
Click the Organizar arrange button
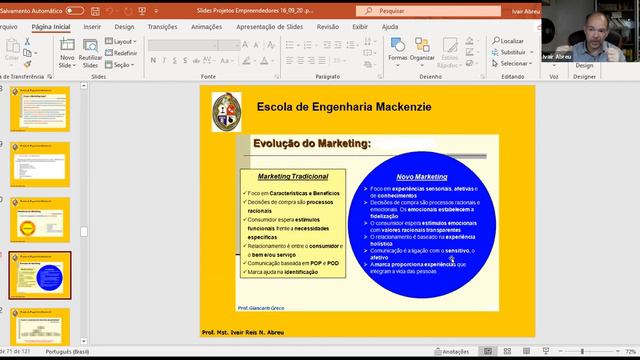[x=422, y=52]
